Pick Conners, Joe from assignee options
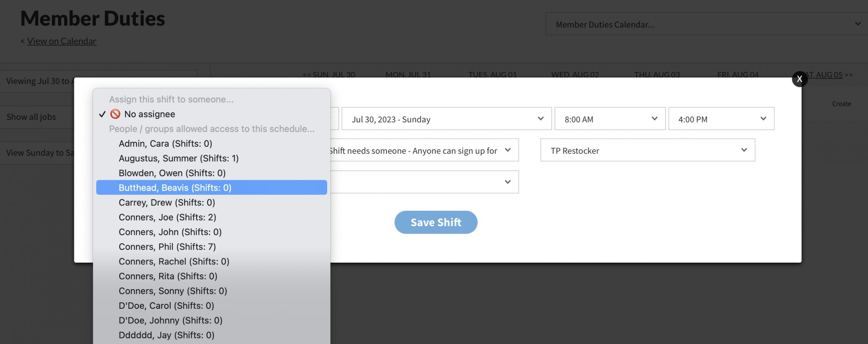868x344 pixels. [167, 217]
